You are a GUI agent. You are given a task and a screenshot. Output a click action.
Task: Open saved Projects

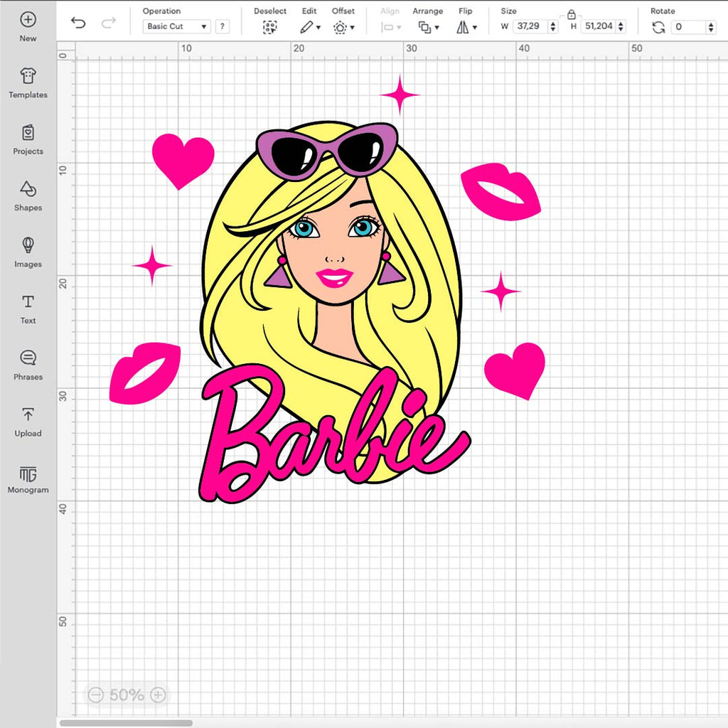pyautogui.click(x=28, y=137)
